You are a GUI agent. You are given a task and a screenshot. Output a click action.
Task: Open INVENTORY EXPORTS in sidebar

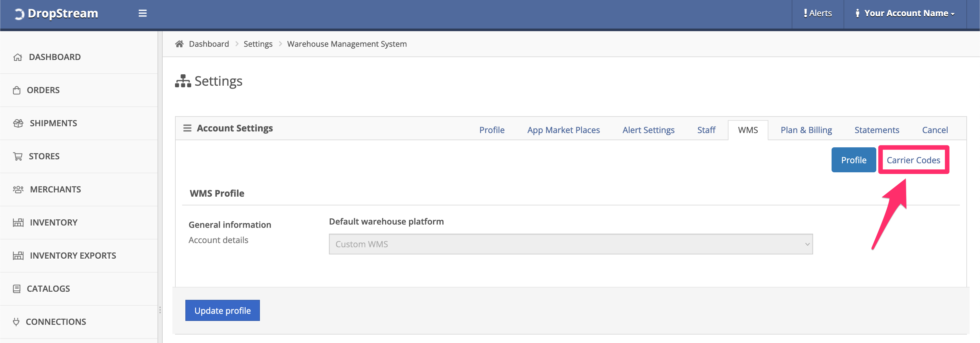pos(79,256)
